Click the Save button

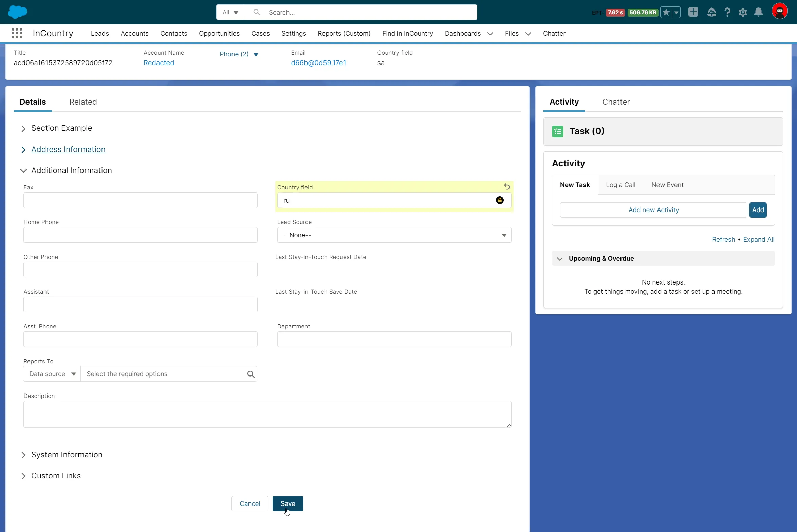click(288, 503)
